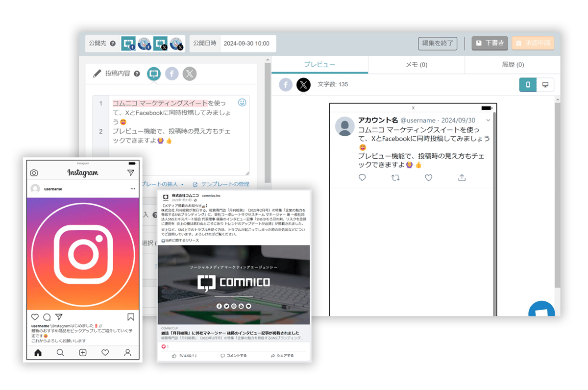Viewport: 588px width, 390px height.
Task: Click the comment bubble under the Instagram post
Action: point(47,317)
